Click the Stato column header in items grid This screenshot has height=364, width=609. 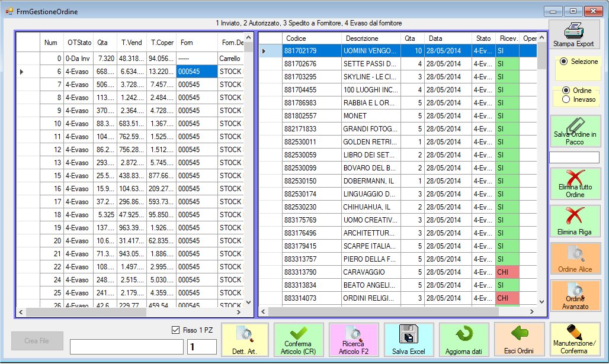point(483,38)
